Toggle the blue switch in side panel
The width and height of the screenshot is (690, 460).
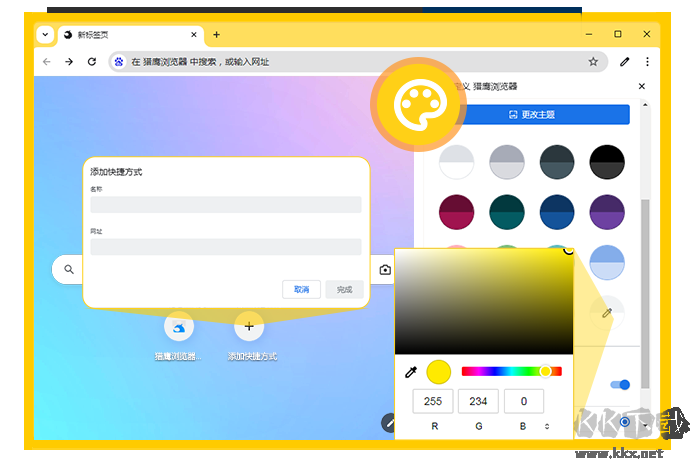click(x=620, y=385)
